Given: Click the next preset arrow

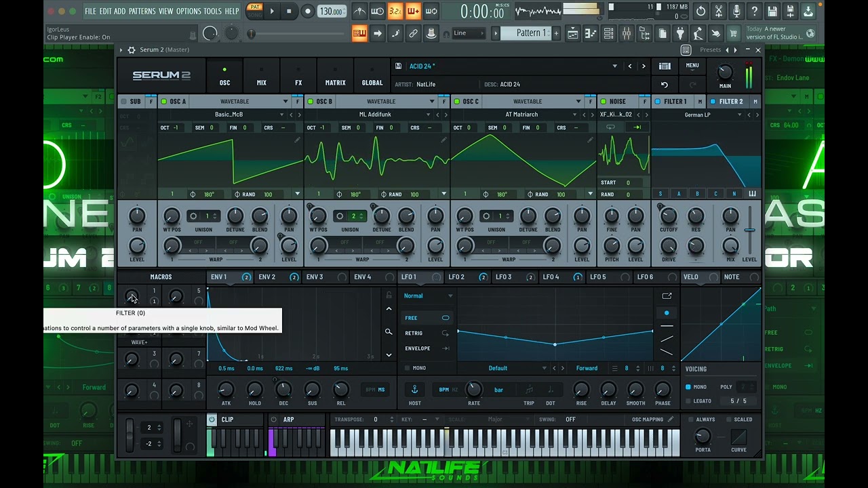Looking at the screenshot, I should (644, 66).
